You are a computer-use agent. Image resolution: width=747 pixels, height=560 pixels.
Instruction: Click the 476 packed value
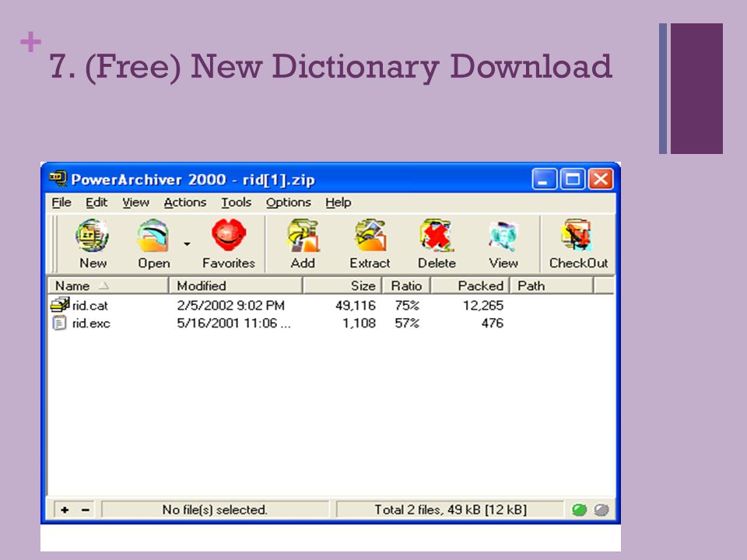492,324
